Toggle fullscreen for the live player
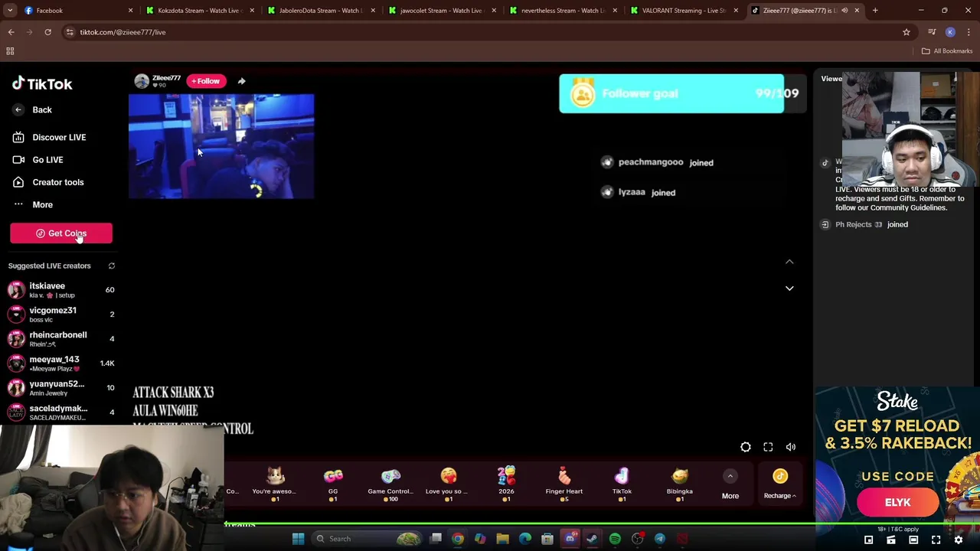Viewport: 980px width, 551px height. pos(768,447)
